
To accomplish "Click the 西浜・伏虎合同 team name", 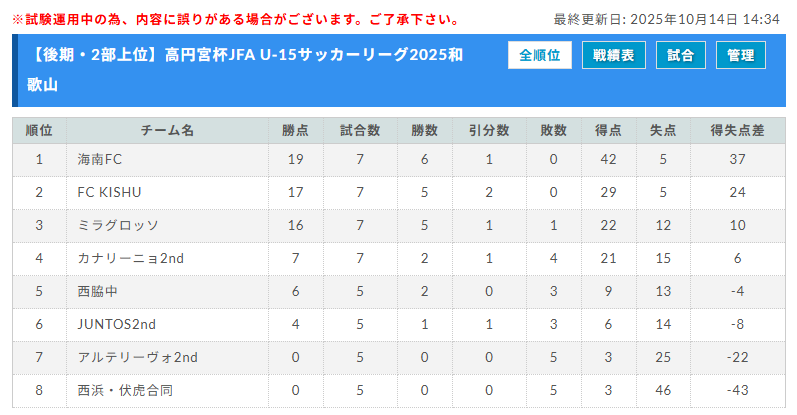I will [125, 390].
